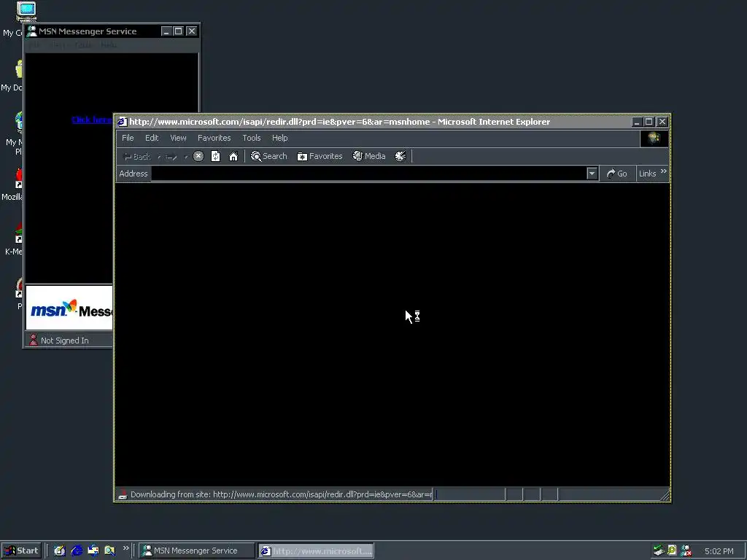Close the MSN Messenger Service window

coord(192,31)
